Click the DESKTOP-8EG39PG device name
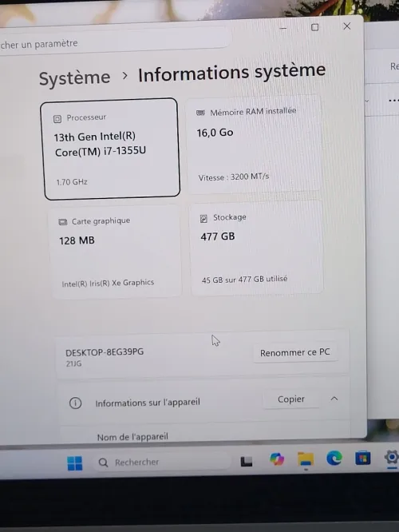 click(x=105, y=351)
